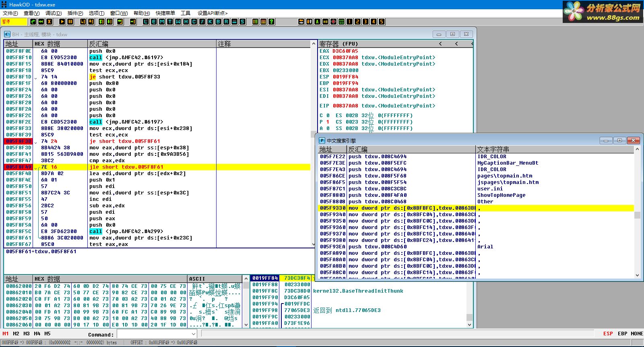The height and width of the screenshot is (347, 644).
Task: Click disassembly pane scrollbar up arrow
Action: (314, 43)
